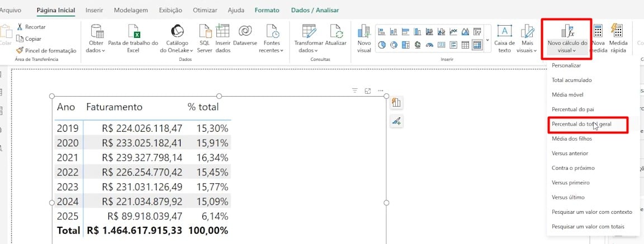
Task: Choose Contra o próximo calculation
Action: (574, 168)
